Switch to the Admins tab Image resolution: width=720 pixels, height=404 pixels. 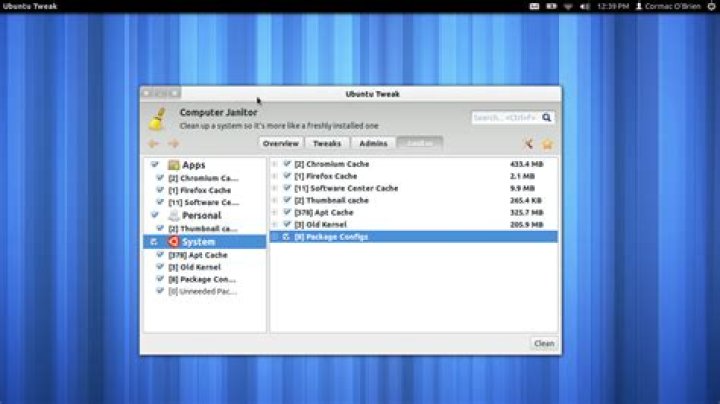point(373,143)
